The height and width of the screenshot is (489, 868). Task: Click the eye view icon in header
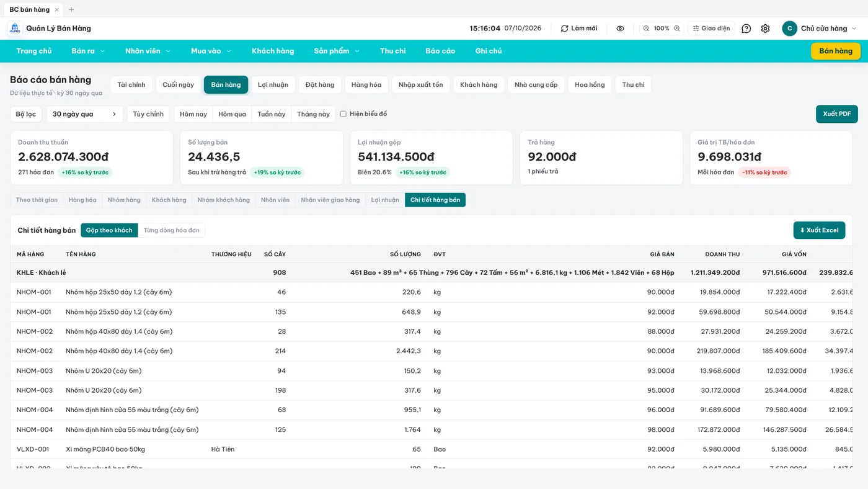[x=620, y=29]
